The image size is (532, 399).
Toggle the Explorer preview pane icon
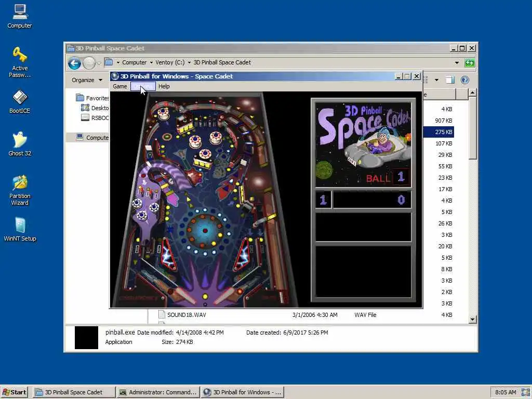tap(450, 80)
